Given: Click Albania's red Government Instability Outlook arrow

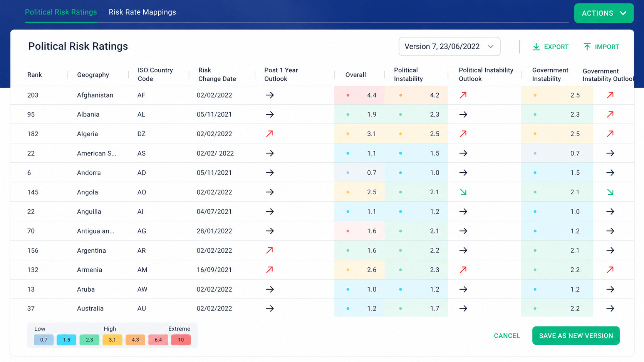Looking at the screenshot, I should 610,114.
